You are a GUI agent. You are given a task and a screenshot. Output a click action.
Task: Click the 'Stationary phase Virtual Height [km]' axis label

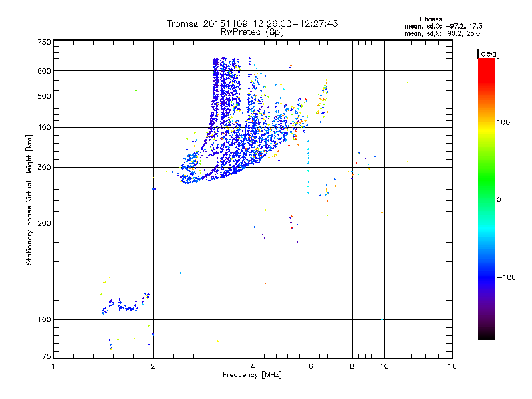(x=29, y=199)
